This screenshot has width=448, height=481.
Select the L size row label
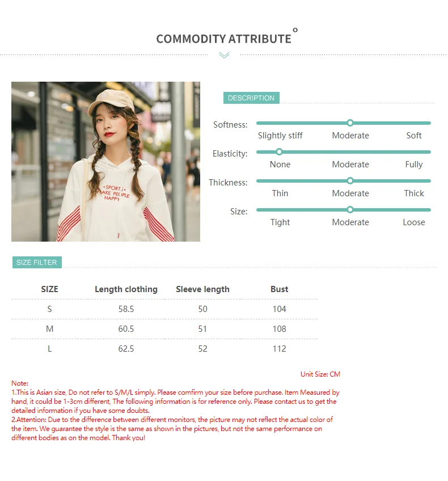tap(50, 349)
